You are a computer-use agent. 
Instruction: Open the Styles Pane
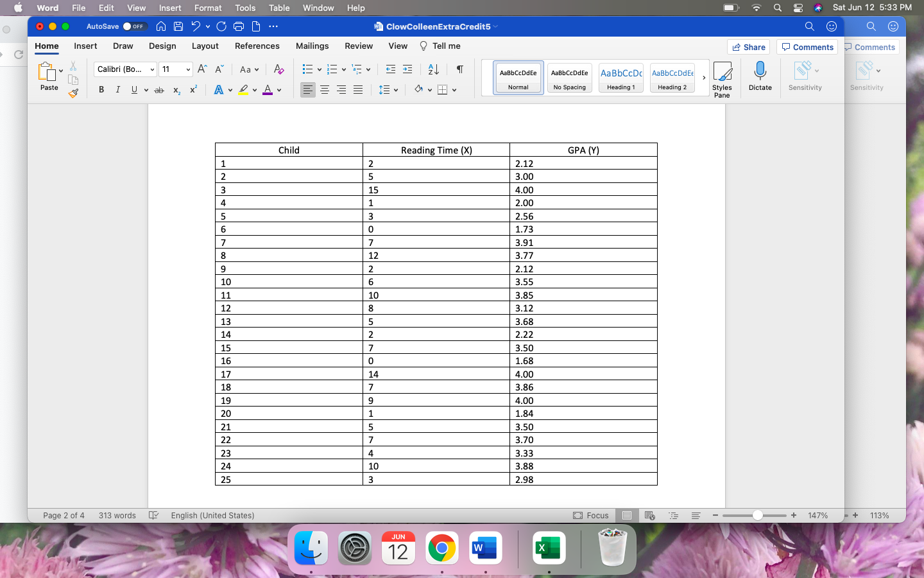722,80
